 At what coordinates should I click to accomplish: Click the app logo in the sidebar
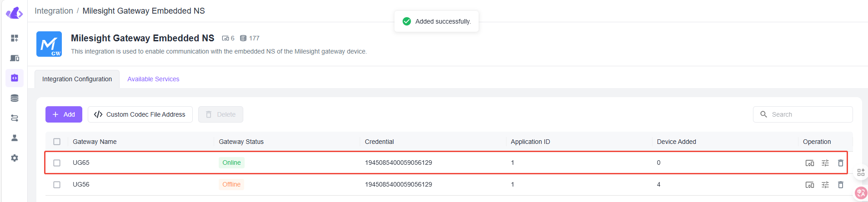coord(15,13)
